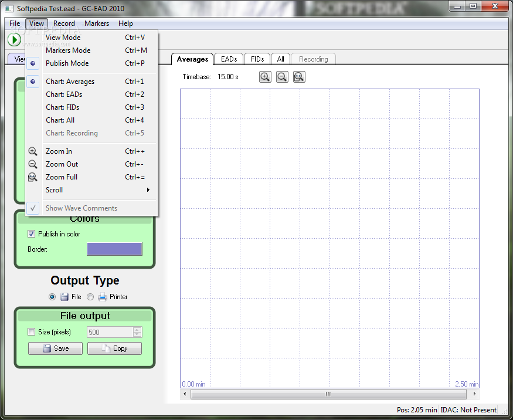Open the Help menu
The image size is (513, 420).
[x=125, y=23]
